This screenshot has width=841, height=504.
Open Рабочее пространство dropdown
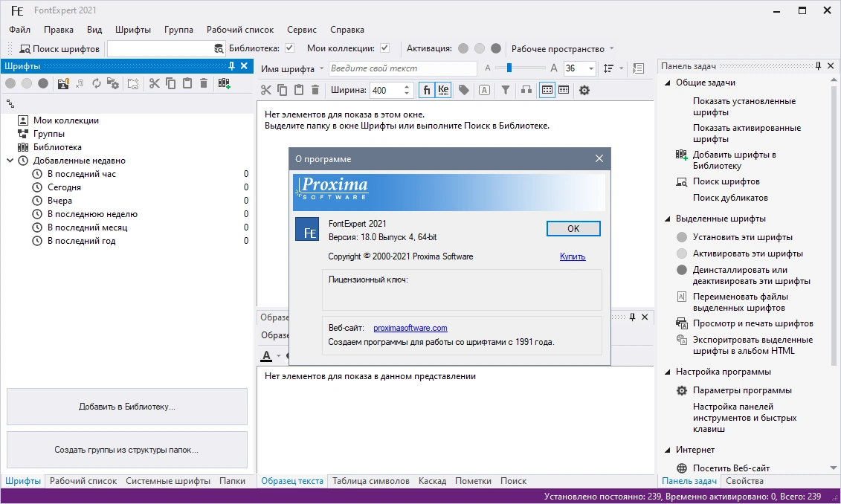[x=563, y=49]
